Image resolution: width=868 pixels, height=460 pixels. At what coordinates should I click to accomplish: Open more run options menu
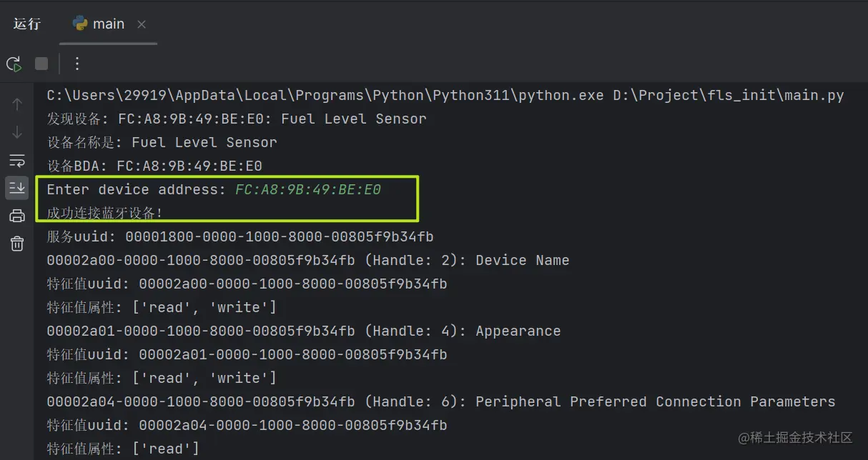click(x=77, y=64)
